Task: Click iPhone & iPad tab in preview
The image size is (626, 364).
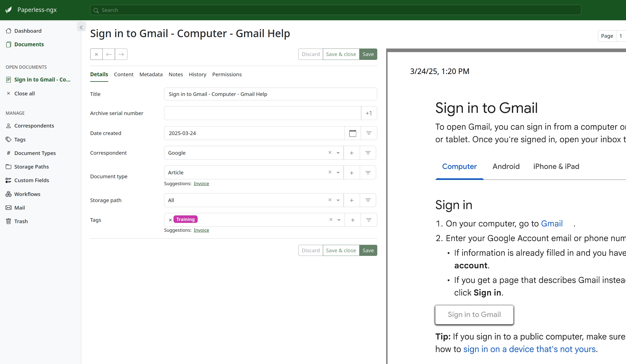Action: pos(556,166)
